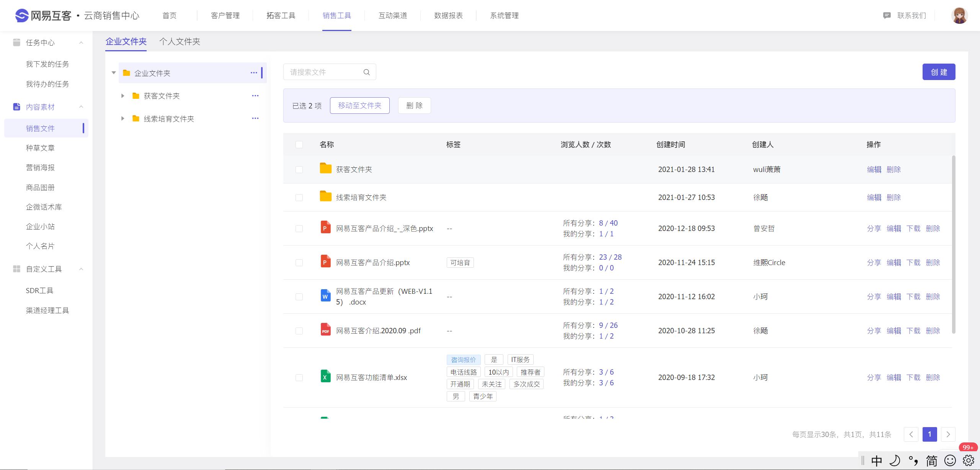Open the 数据报表 top menu

(x=448, y=16)
